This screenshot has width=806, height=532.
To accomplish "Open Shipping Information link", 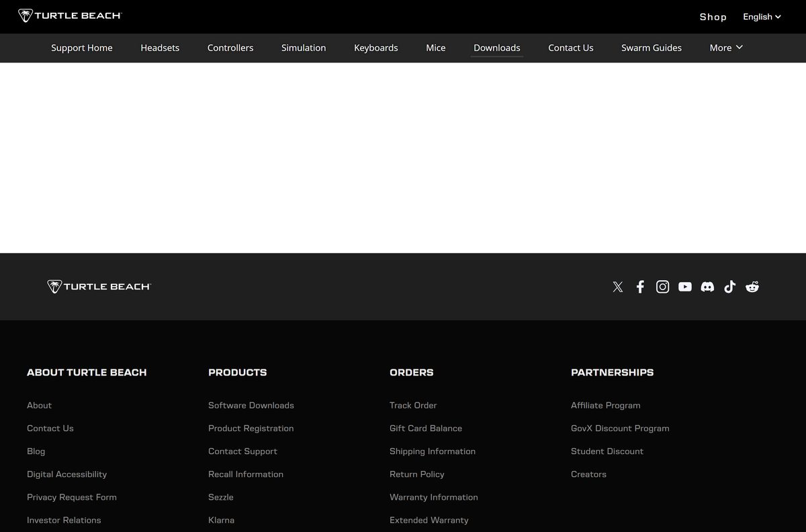I will 433,451.
